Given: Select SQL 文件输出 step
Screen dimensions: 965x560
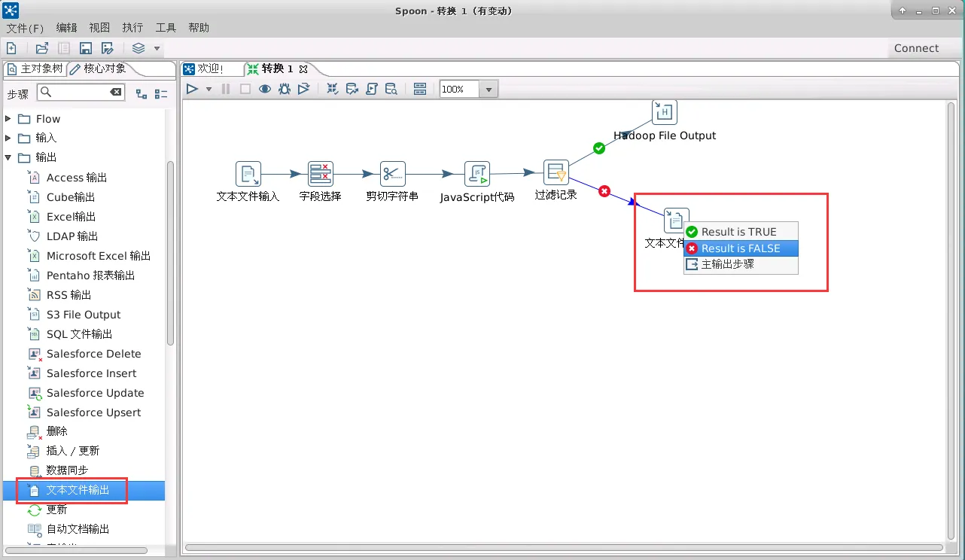Looking at the screenshot, I should pyautogui.click(x=79, y=334).
